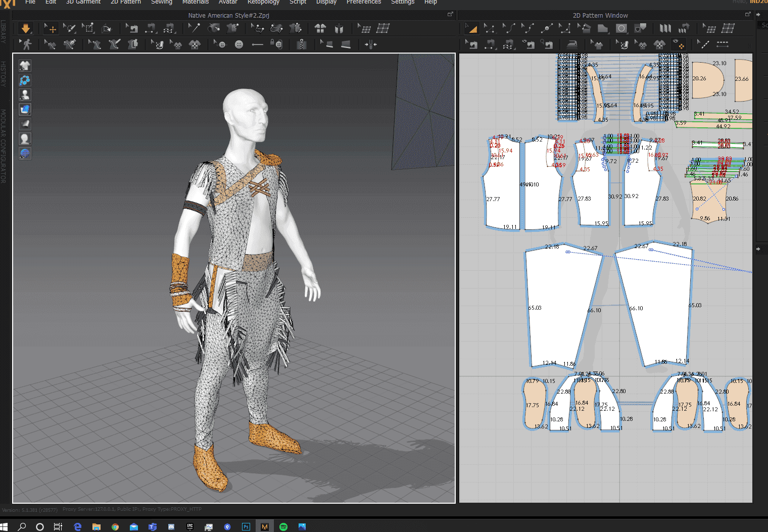The width and height of the screenshot is (768, 532).
Task: Open the Sewing menu
Action: click(x=162, y=3)
